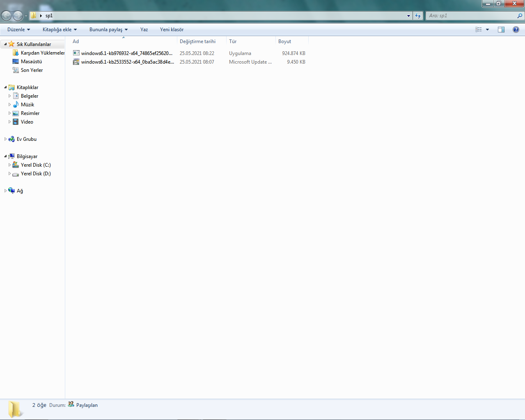
Task: Click the 25.05.2021 08:07 date cell
Action: [197, 62]
